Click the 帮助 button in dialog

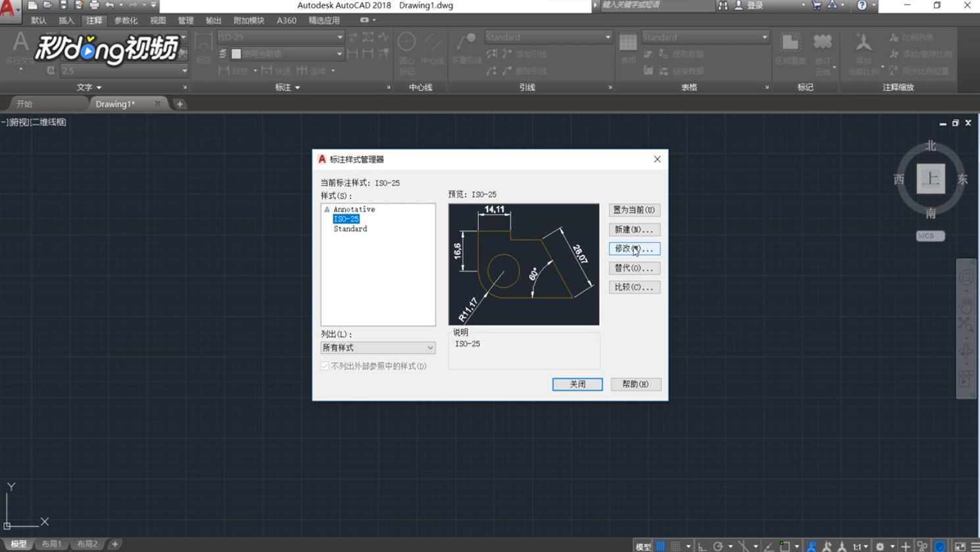635,384
